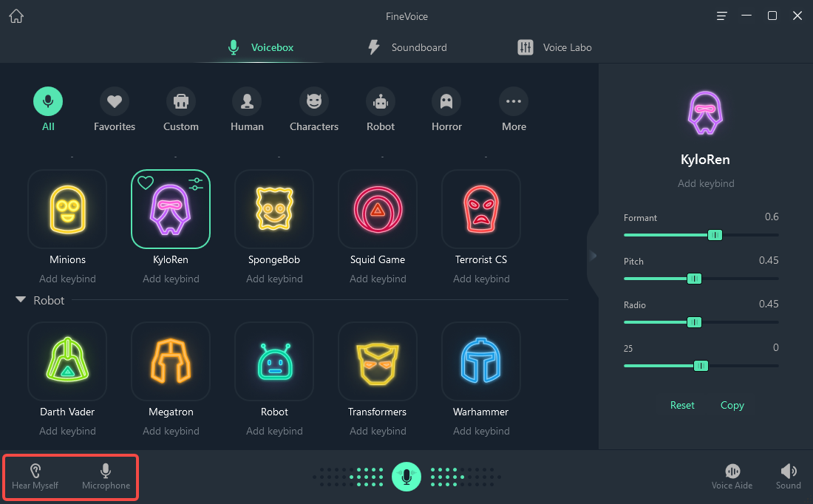The height and width of the screenshot is (504, 813).
Task: Add keybind for Warhammer
Action: [x=481, y=432]
